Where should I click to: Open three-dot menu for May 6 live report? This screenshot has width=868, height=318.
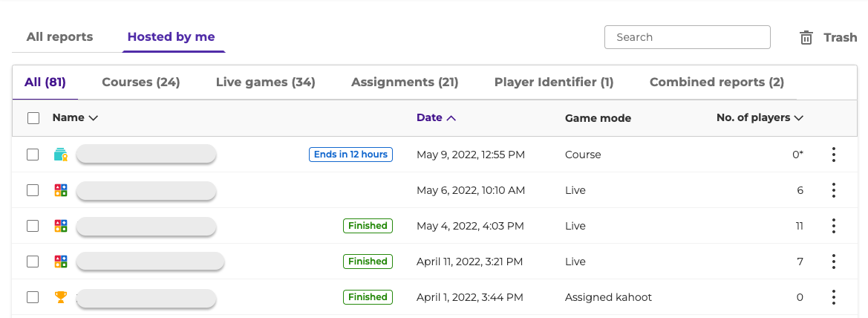[x=834, y=190]
